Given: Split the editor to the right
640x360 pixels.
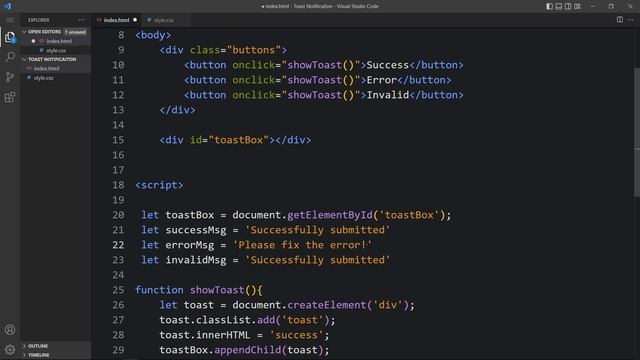Looking at the screenshot, I should coord(620,20).
